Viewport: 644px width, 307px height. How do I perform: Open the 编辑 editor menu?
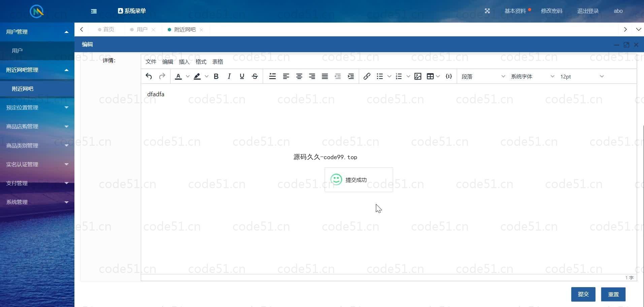pyautogui.click(x=167, y=62)
